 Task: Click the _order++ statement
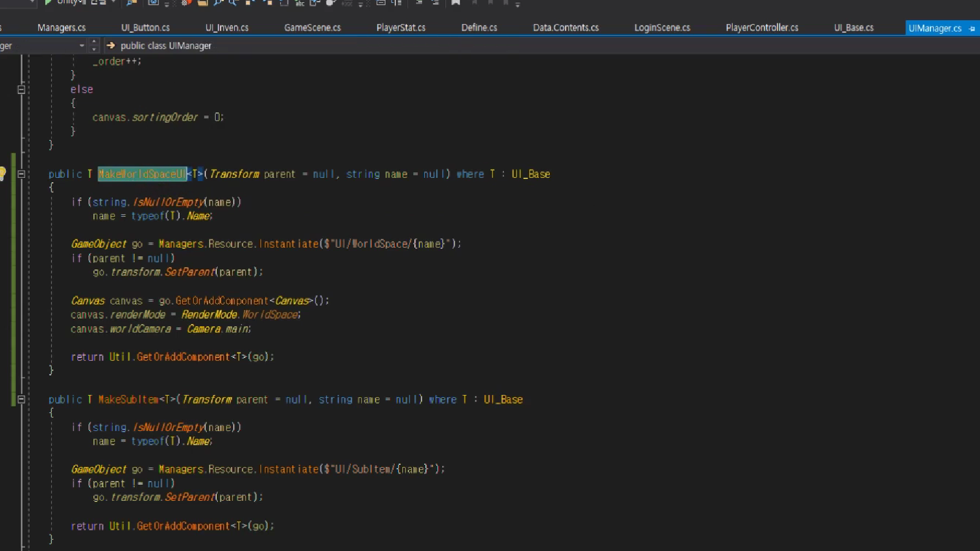[x=117, y=61]
